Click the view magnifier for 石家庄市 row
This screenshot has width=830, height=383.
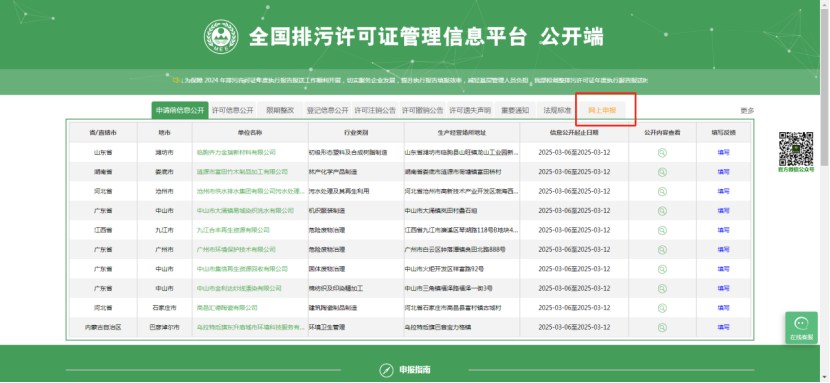pos(662,308)
